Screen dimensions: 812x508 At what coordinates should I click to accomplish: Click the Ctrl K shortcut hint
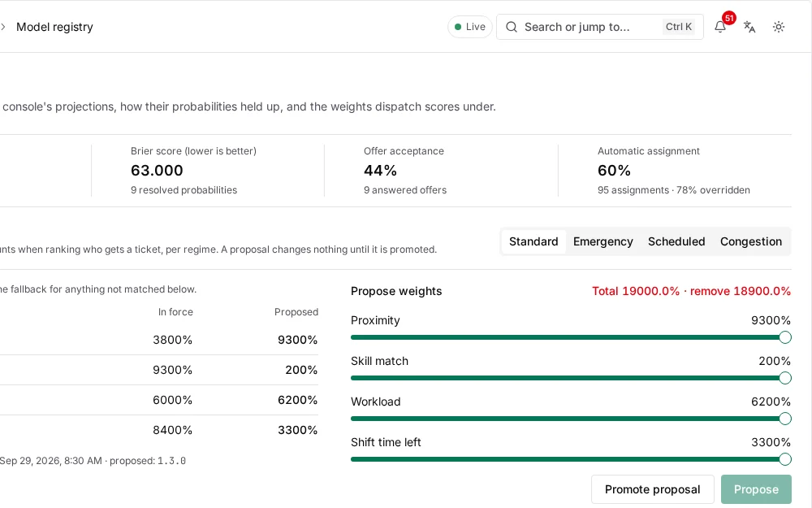(678, 27)
